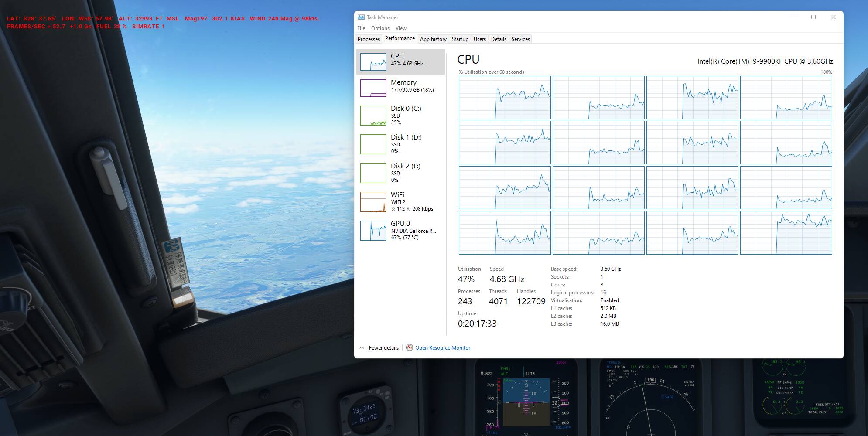Open the File menu
This screenshot has height=436, width=868.
(361, 28)
